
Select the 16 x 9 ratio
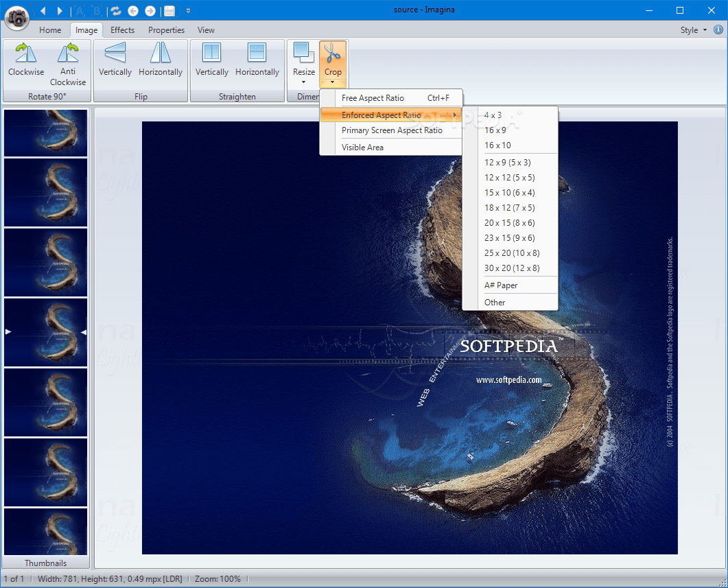click(510, 130)
